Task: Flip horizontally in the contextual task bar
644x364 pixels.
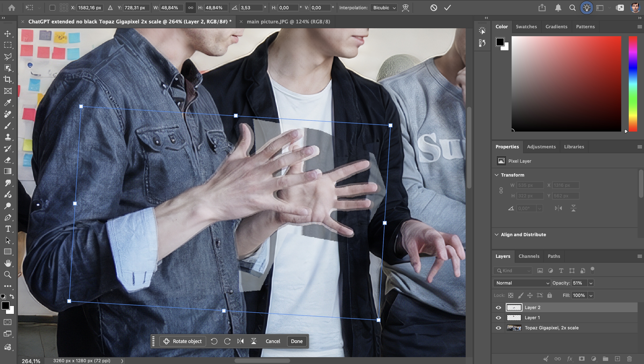Action: 240,341
